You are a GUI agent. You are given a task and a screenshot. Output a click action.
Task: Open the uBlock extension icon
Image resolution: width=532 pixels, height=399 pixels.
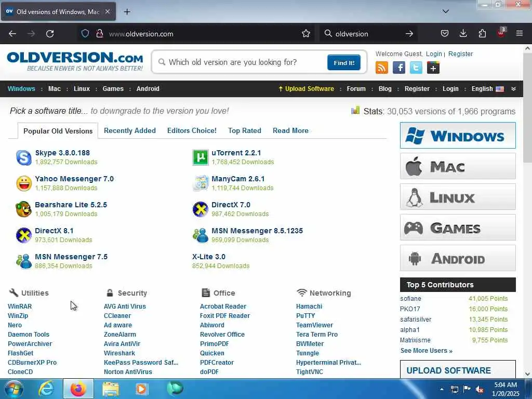pyautogui.click(x=501, y=33)
